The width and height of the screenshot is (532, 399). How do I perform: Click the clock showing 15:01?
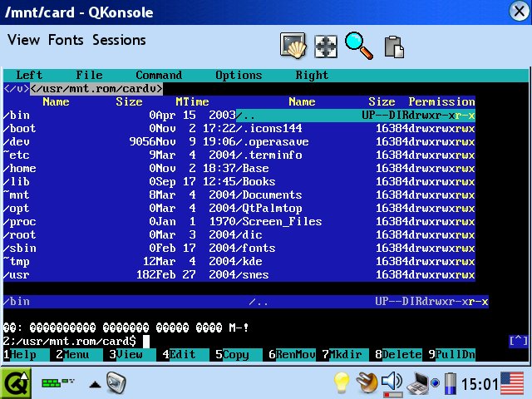pos(480,384)
